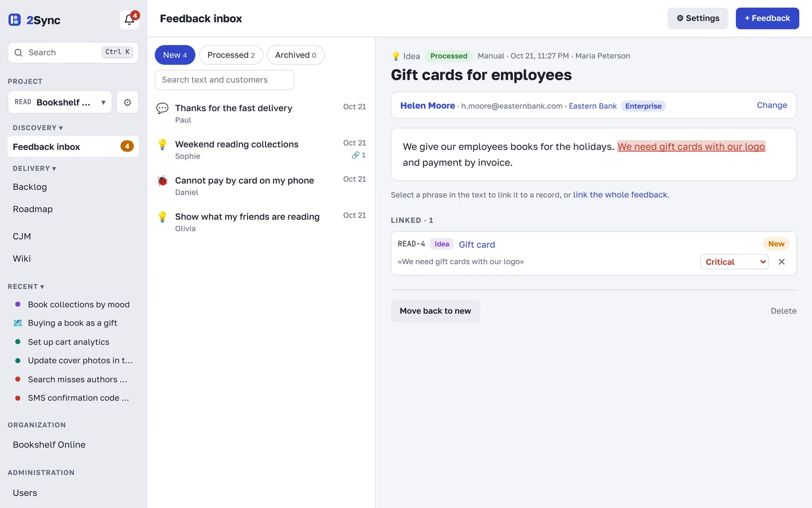Click the bug icon on Cannot pay by card
Screen dimensions: 812x508
[x=162, y=180]
